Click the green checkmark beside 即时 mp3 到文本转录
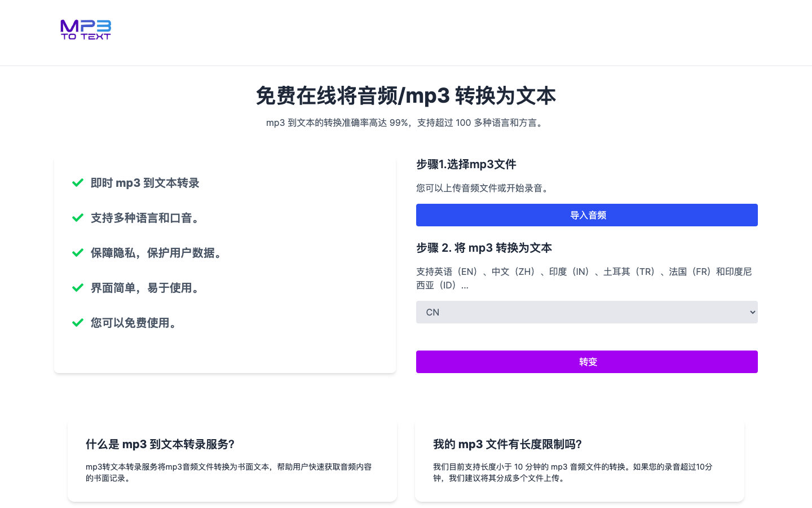 click(x=78, y=183)
